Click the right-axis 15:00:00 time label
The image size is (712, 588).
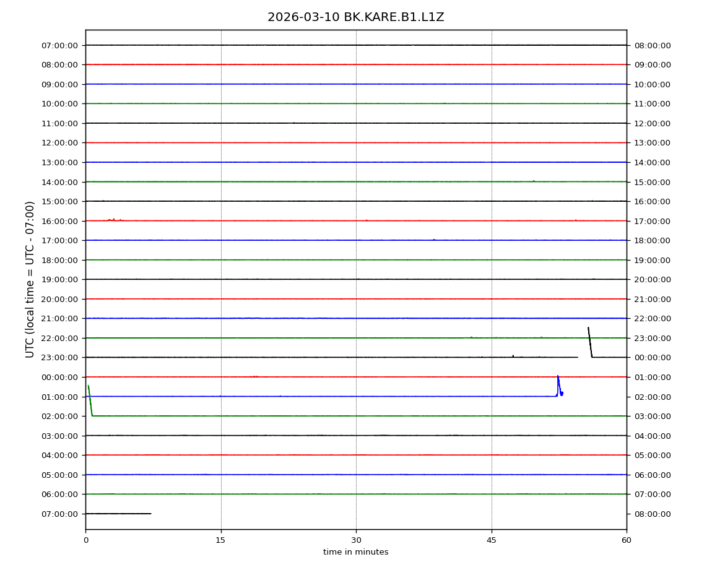pyautogui.click(x=652, y=182)
